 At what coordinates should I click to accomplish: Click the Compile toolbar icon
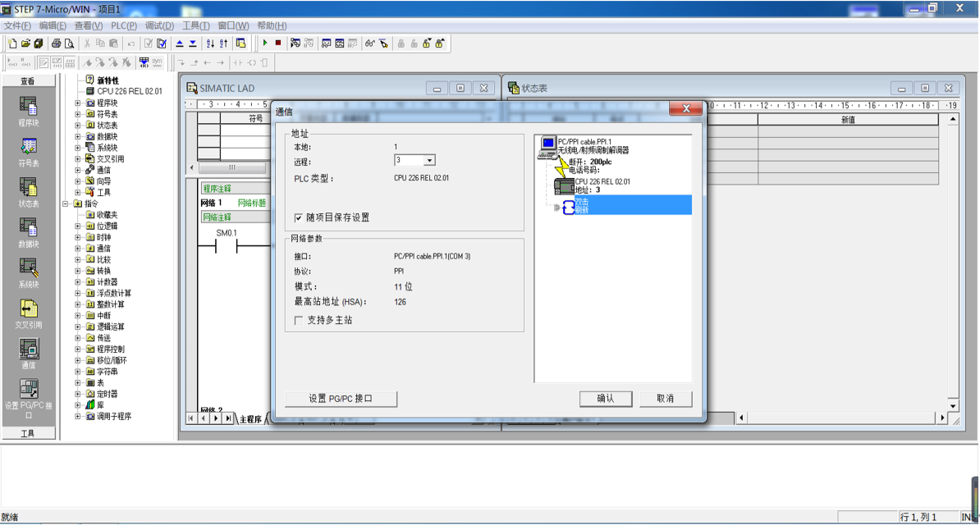click(148, 43)
